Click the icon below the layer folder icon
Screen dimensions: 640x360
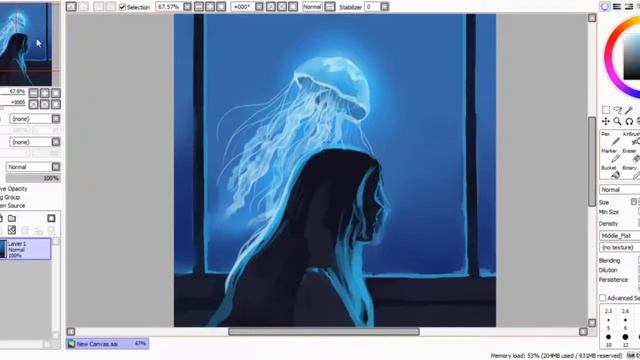click(12, 230)
